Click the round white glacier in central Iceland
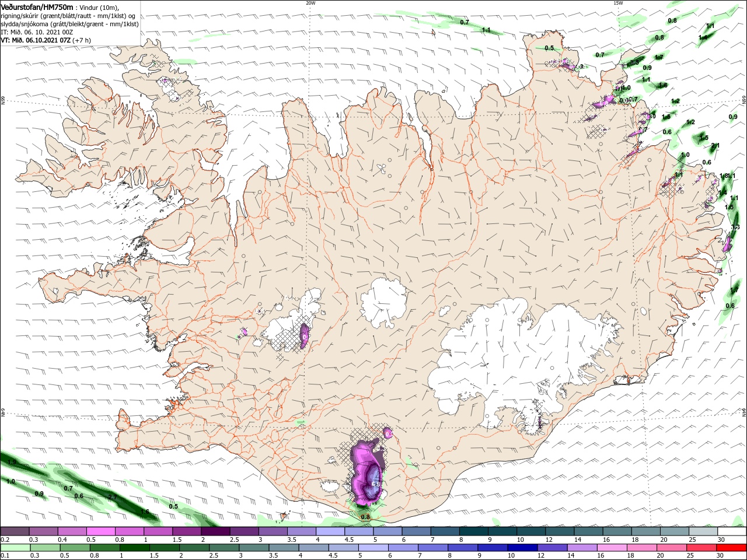The width and height of the screenshot is (747, 560). 383,302
